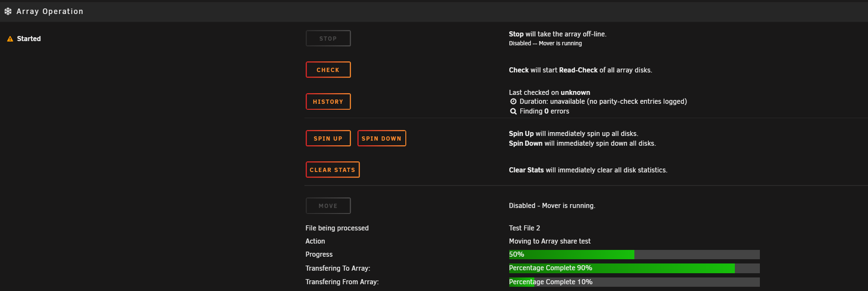
Task: Click the 'Check will start Read-Check' description
Action: coord(581,70)
